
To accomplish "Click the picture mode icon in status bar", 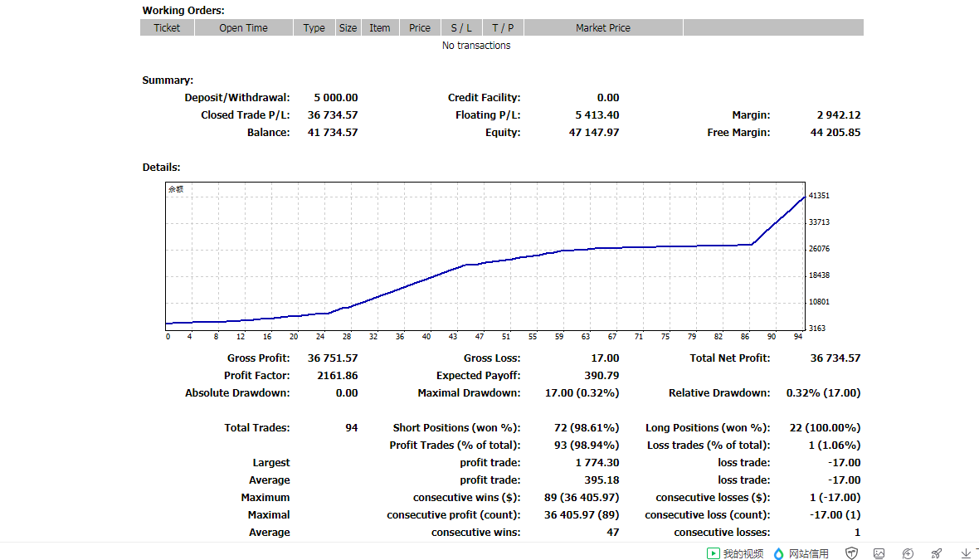I will tap(879, 553).
